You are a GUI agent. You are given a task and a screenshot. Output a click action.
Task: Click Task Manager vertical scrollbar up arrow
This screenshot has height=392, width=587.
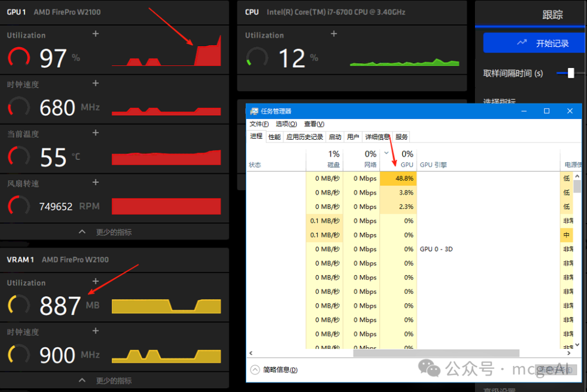point(577,176)
